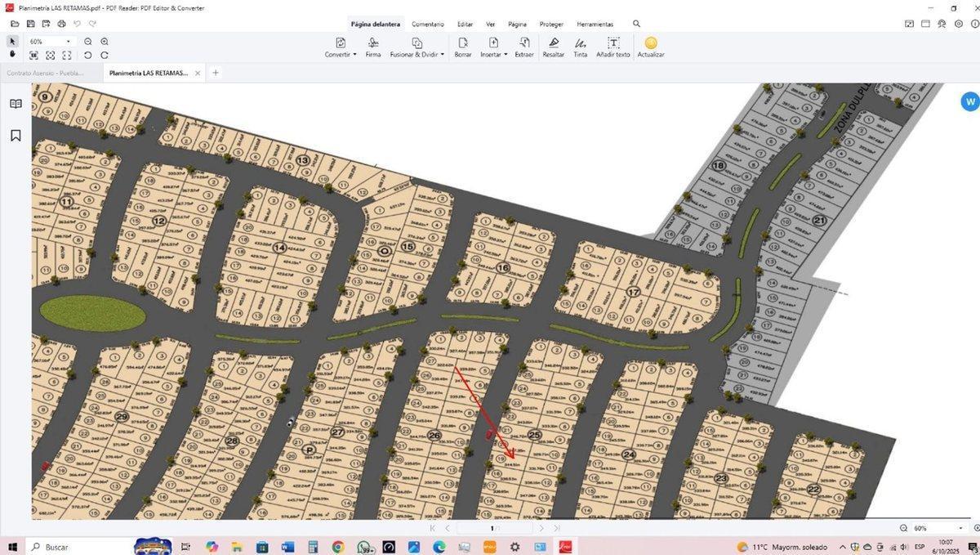Open the Ver tab
The height and width of the screenshot is (555, 980).
point(491,24)
